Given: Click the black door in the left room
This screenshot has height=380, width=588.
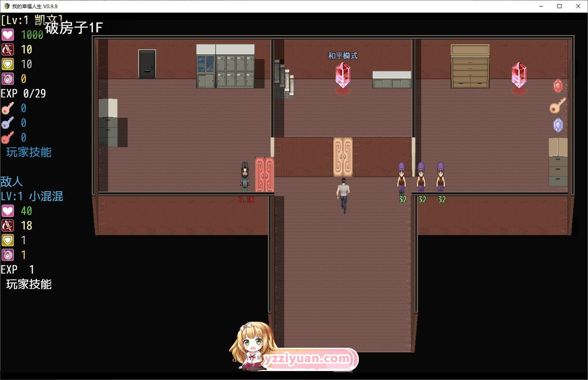Looking at the screenshot, I should pos(147,64).
